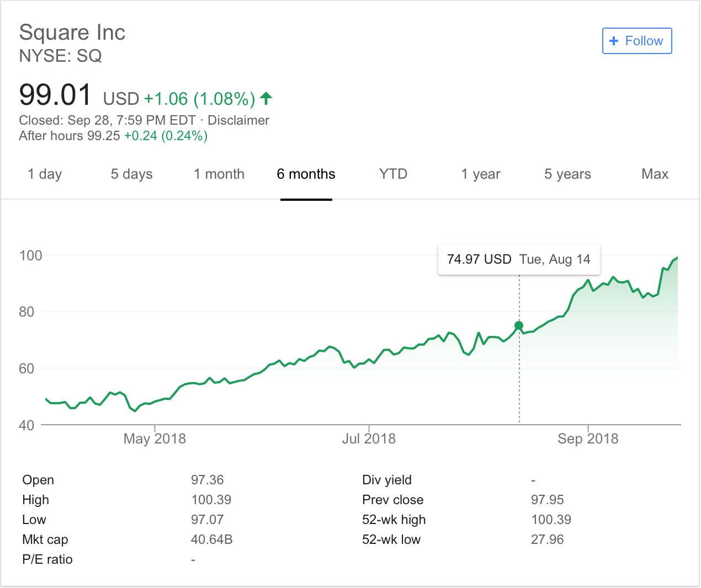The image size is (701, 588).
Task: Switch to the YTD view
Action: pyautogui.click(x=393, y=174)
